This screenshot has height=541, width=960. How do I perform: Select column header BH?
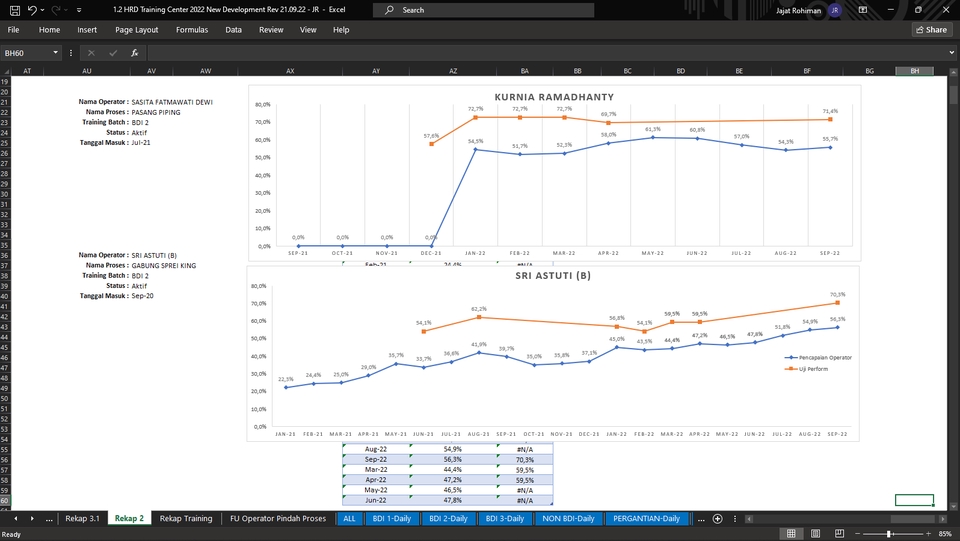[914, 71]
